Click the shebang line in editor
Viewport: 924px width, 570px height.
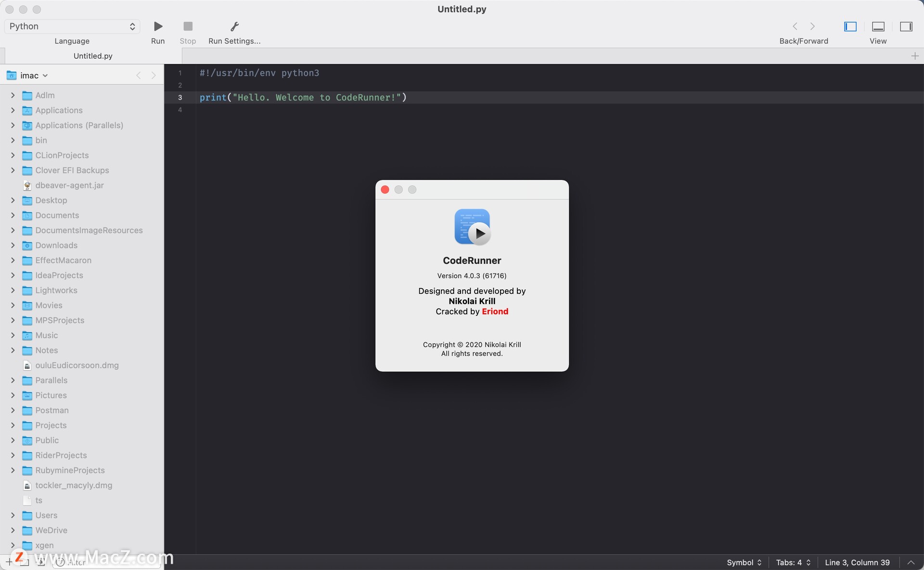(259, 73)
